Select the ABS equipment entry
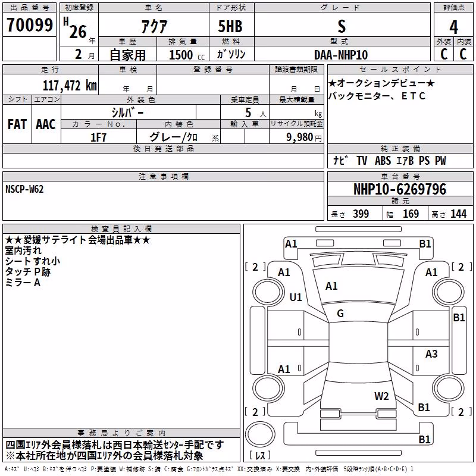 point(383,160)
